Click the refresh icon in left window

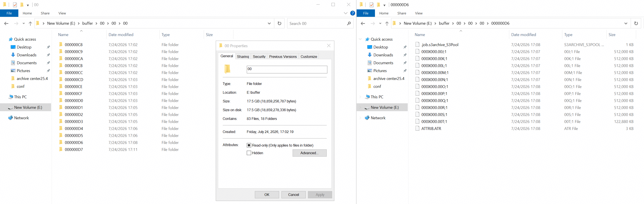tap(280, 23)
